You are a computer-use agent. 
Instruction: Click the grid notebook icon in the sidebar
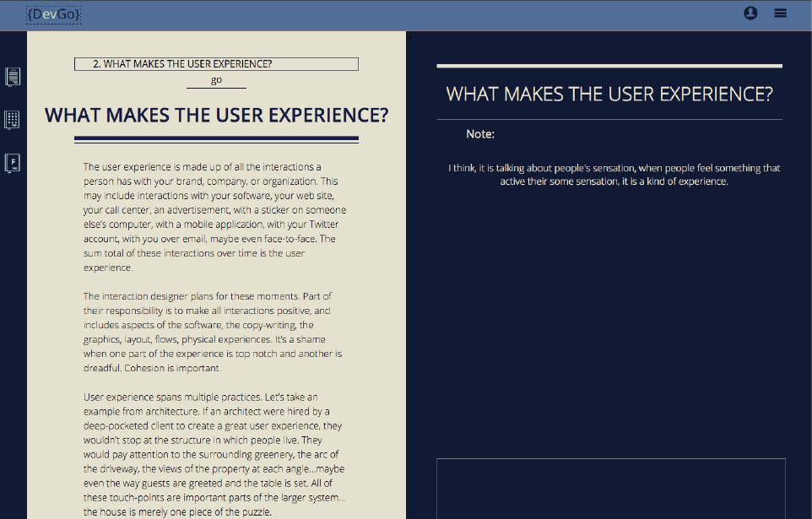tap(13, 119)
